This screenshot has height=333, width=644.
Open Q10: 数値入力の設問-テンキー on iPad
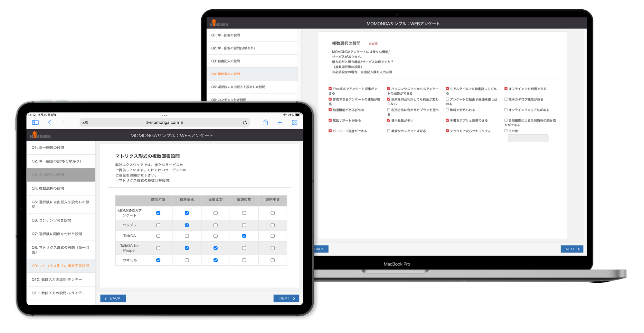pyautogui.click(x=61, y=280)
